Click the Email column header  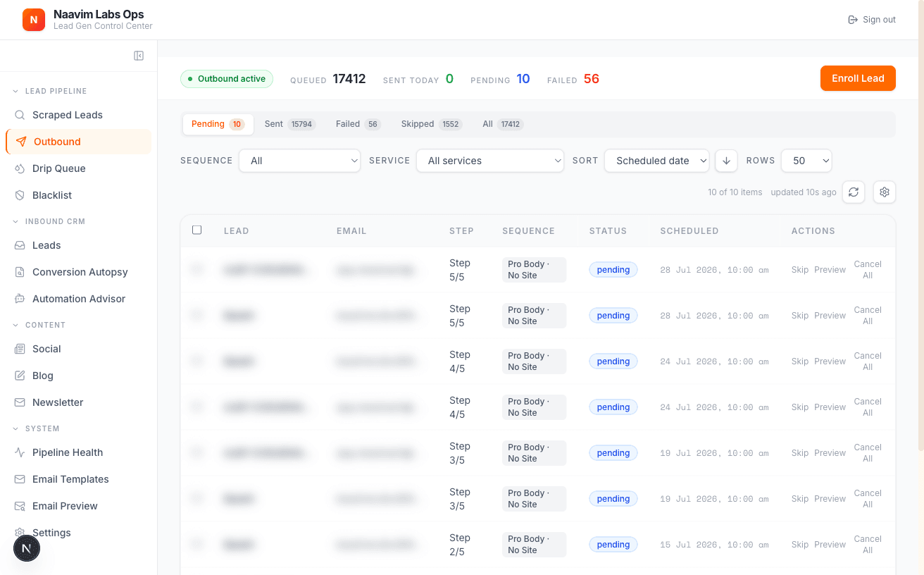351,230
